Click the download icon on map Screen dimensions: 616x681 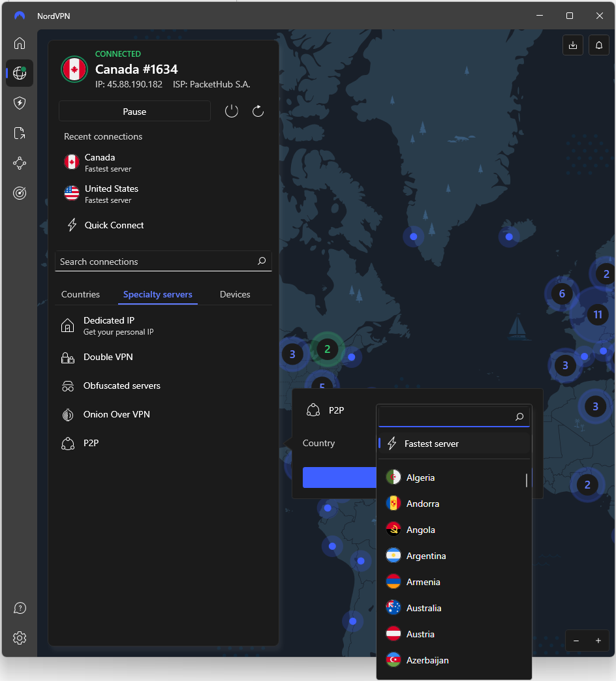pyautogui.click(x=573, y=45)
